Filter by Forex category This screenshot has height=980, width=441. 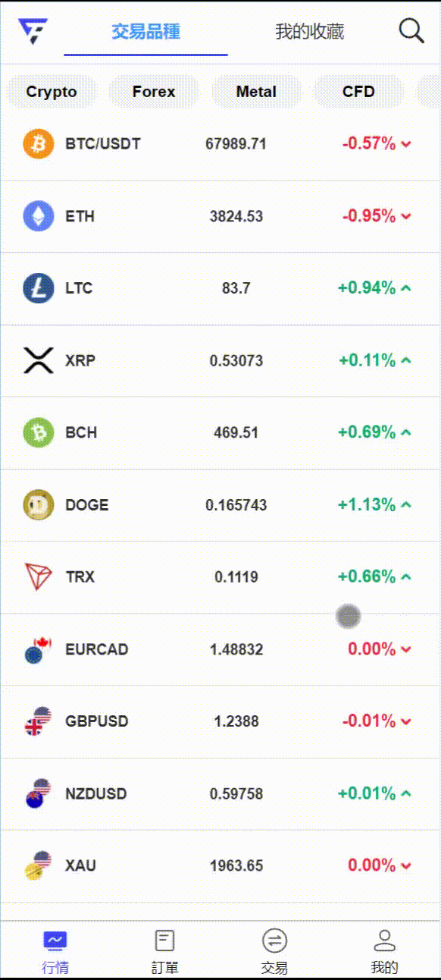pyautogui.click(x=154, y=92)
